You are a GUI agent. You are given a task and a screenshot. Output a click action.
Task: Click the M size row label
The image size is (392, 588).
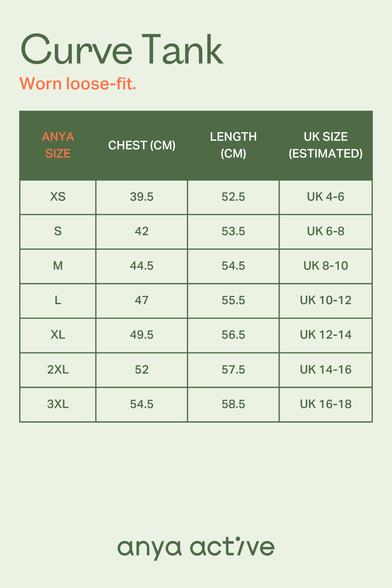tap(58, 266)
